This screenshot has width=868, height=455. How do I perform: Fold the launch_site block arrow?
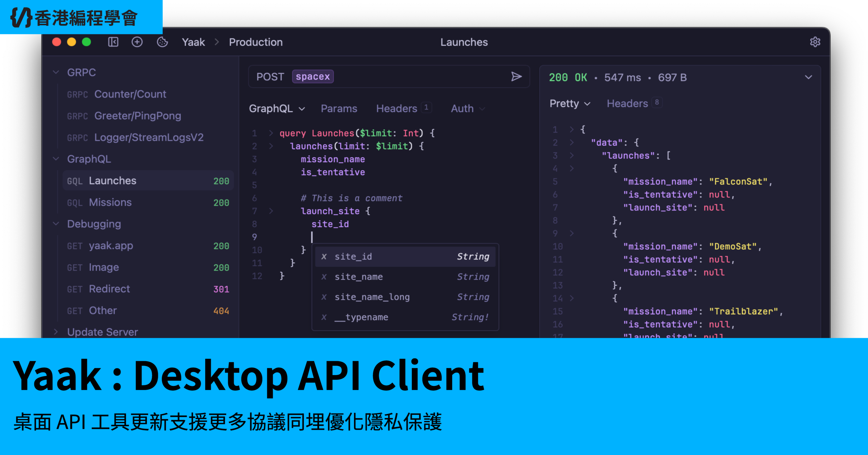(x=271, y=211)
